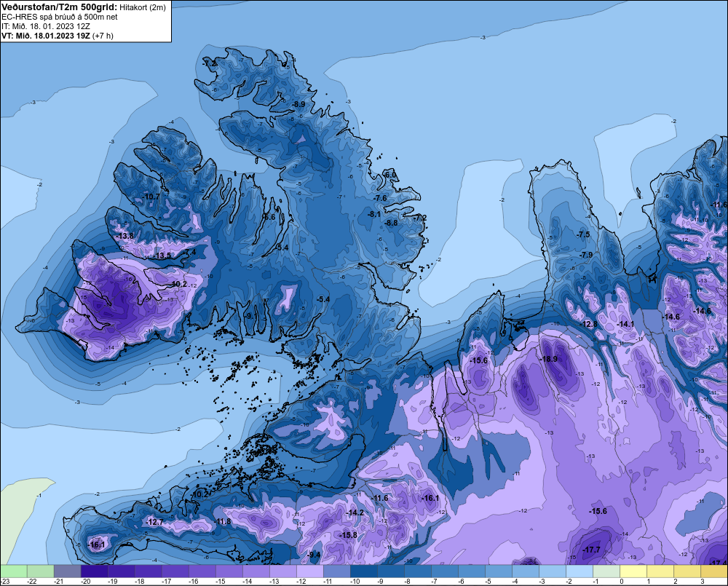Image resolution: width=728 pixels, height=586 pixels.
Task: Click the -6.6 temperature value on the map
Action: click(x=269, y=217)
